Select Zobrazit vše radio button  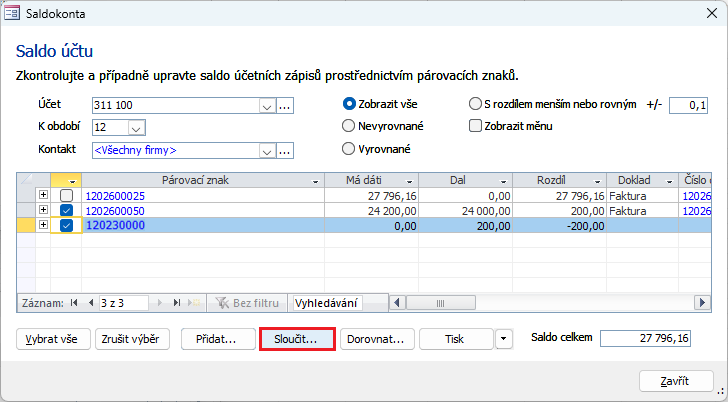pos(349,104)
